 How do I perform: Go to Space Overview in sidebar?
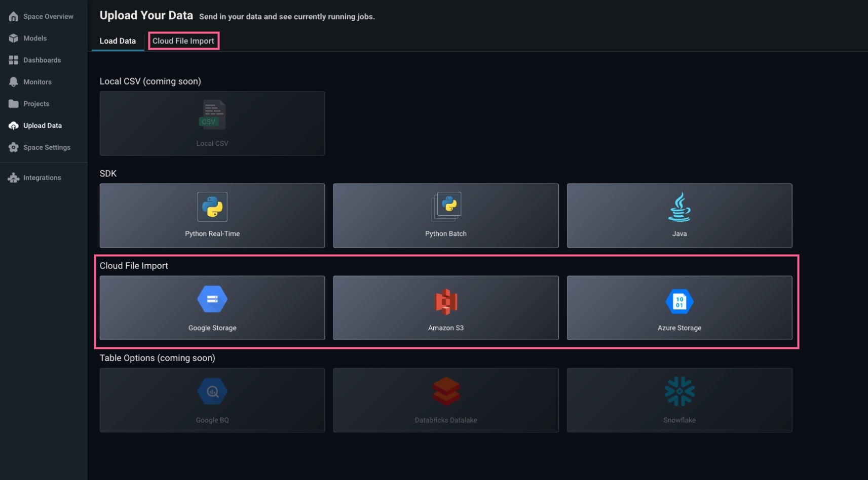[48, 17]
